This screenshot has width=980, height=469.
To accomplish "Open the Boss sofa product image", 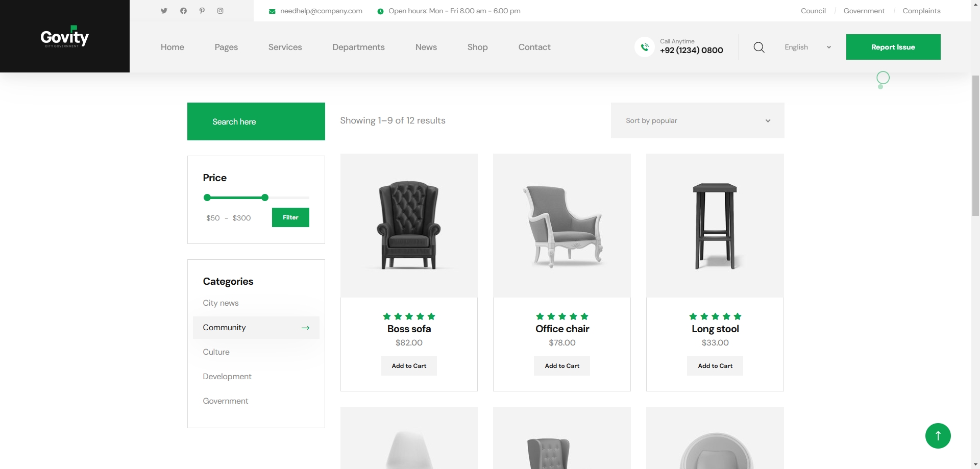I will tap(409, 226).
